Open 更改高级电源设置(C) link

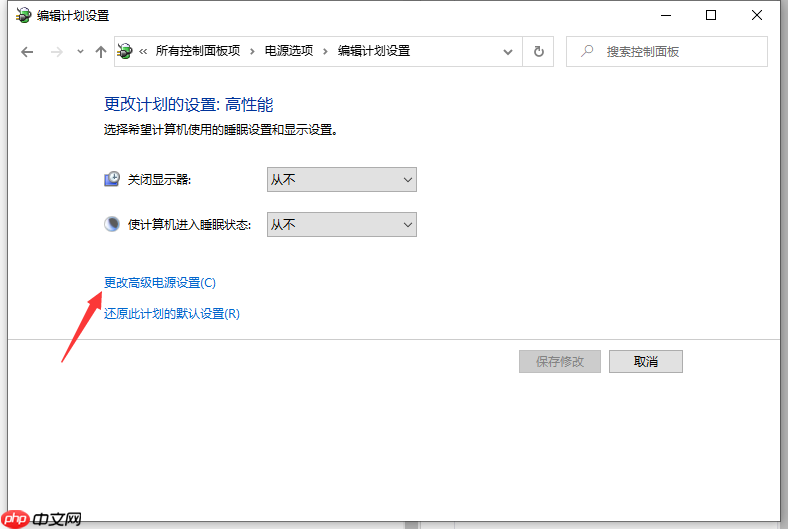(160, 283)
